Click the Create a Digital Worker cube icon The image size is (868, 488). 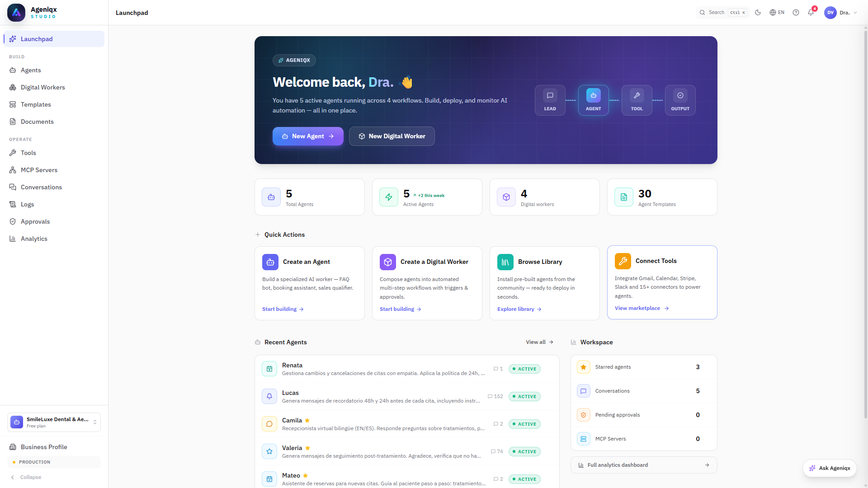(x=388, y=262)
